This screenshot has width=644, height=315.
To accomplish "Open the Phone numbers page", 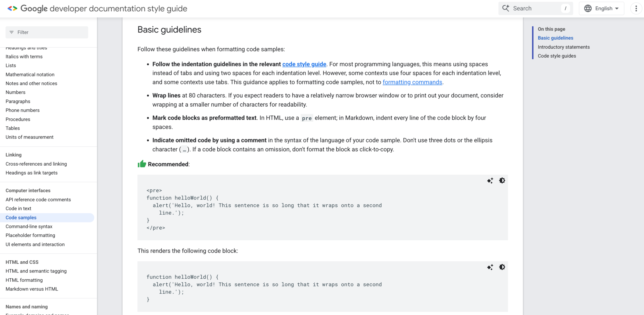I will click(22, 110).
